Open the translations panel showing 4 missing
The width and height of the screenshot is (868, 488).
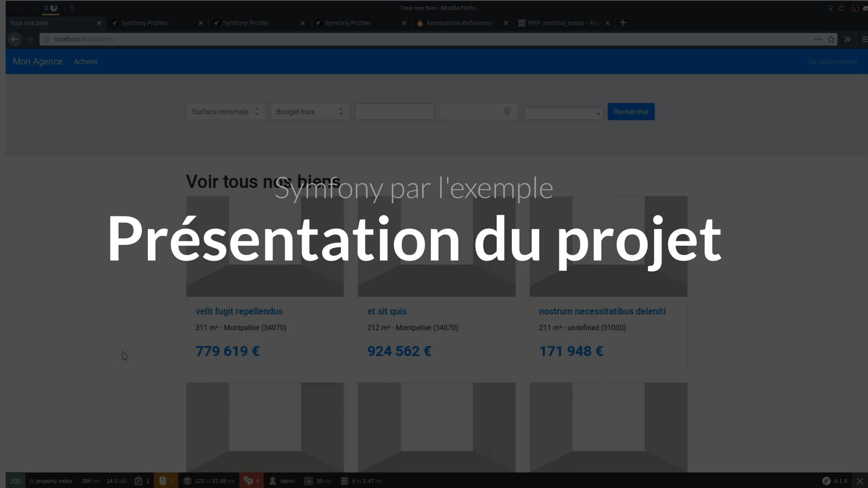click(x=251, y=481)
